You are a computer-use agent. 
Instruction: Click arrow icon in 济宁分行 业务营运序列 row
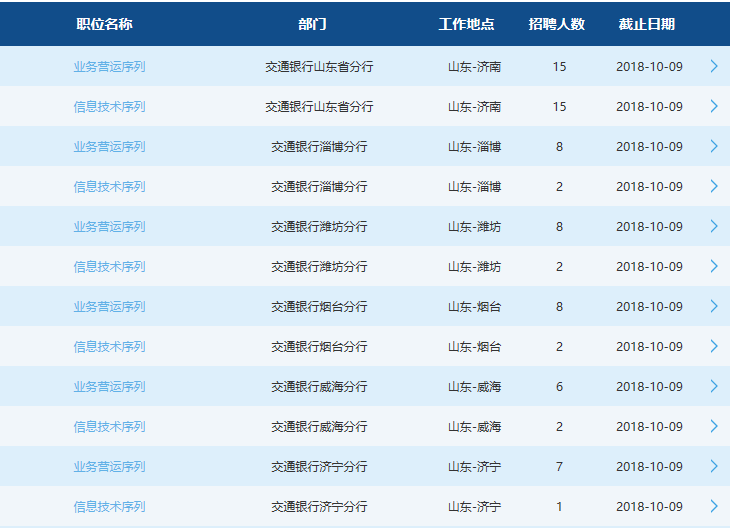pos(714,466)
